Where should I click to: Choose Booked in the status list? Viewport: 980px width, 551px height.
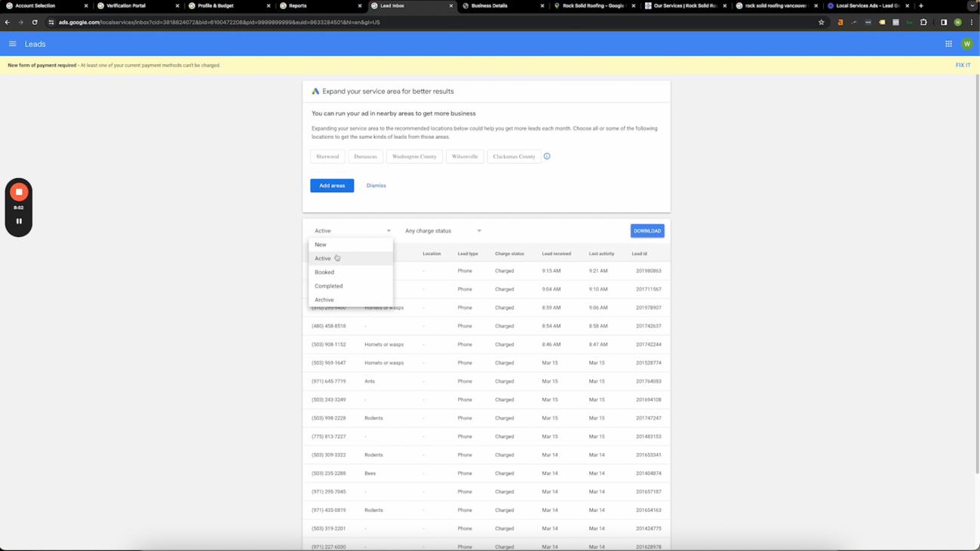[x=351, y=272]
